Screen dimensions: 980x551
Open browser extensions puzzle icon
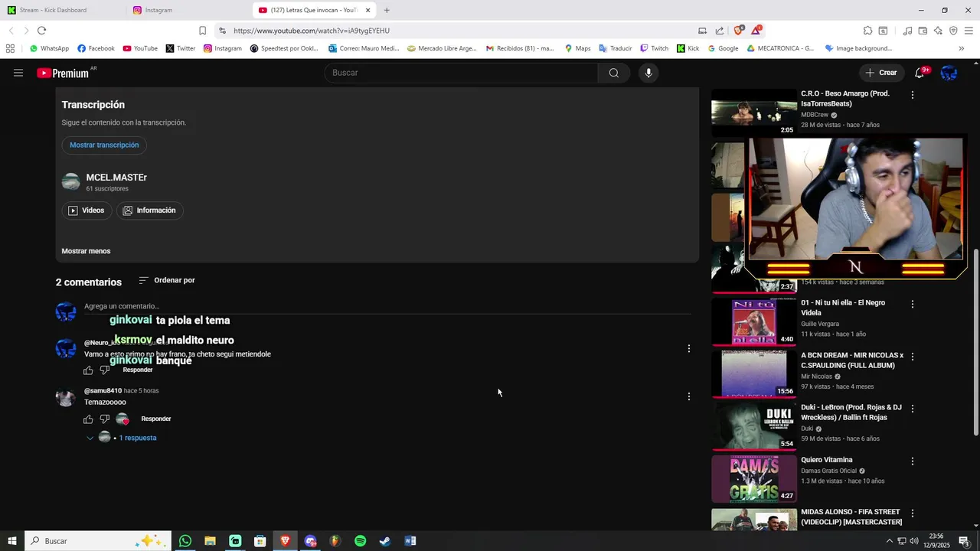click(867, 31)
